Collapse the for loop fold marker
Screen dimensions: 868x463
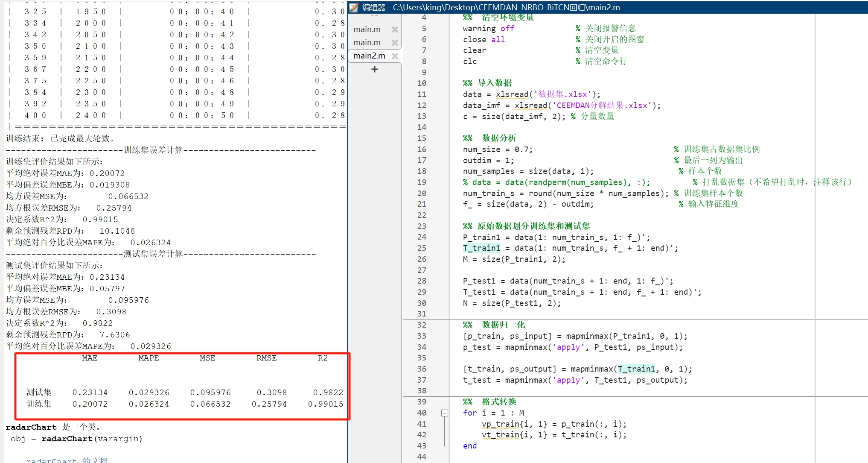(x=444, y=413)
